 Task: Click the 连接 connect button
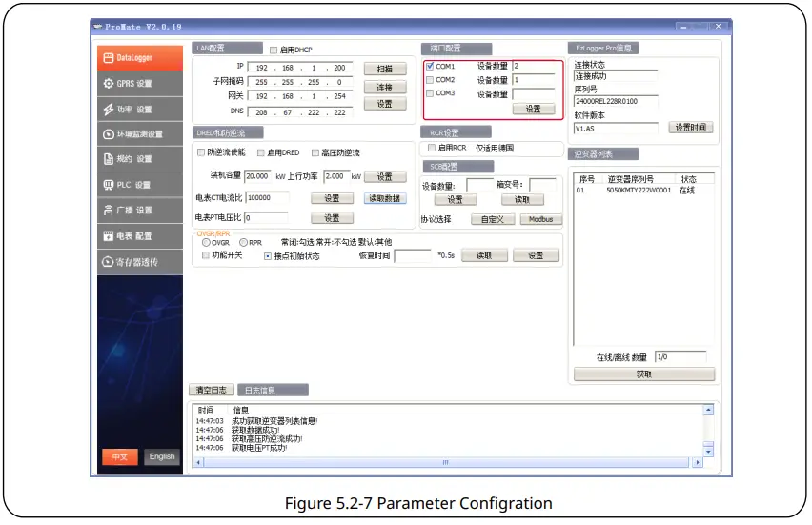(385, 88)
